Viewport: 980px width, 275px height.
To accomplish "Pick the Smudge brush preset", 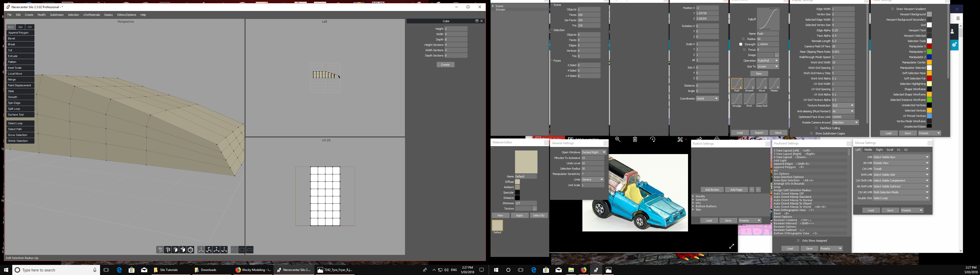I will [737, 99].
